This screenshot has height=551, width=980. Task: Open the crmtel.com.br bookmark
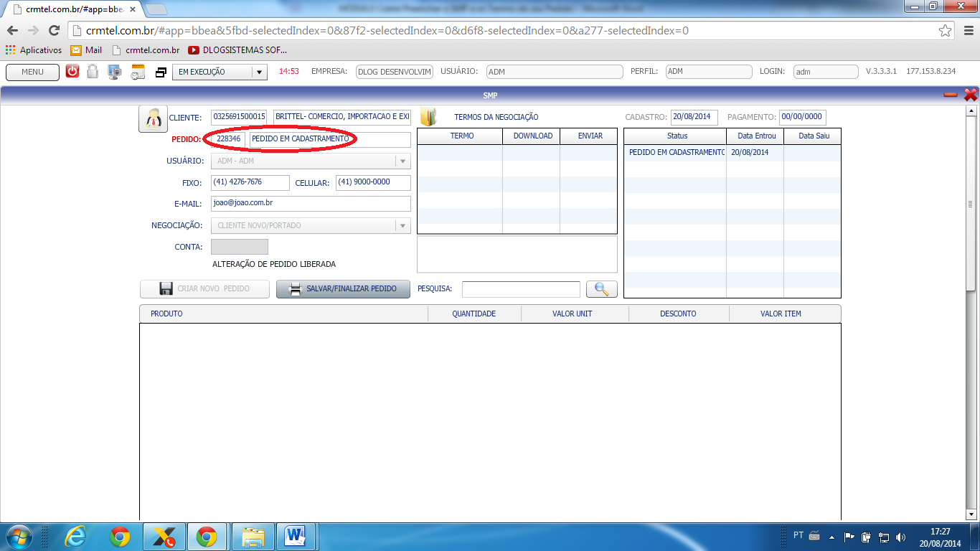[146, 50]
